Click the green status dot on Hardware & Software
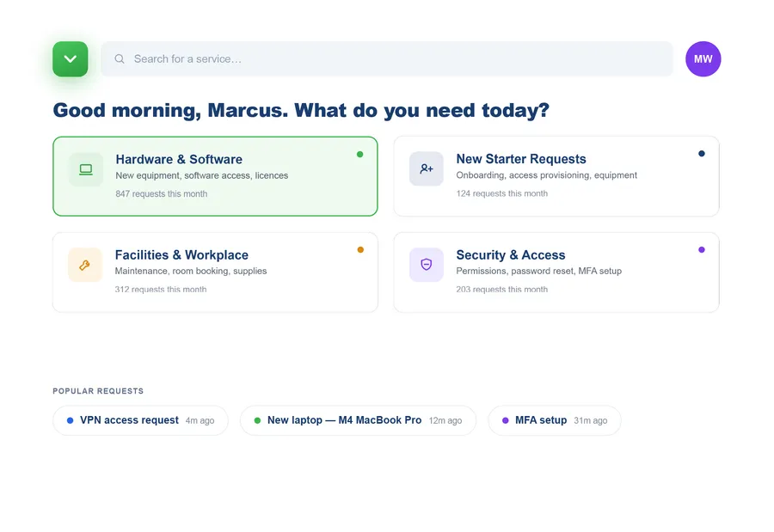Image resolution: width=774 pixels, height=532 pixels. pos(359,154)
